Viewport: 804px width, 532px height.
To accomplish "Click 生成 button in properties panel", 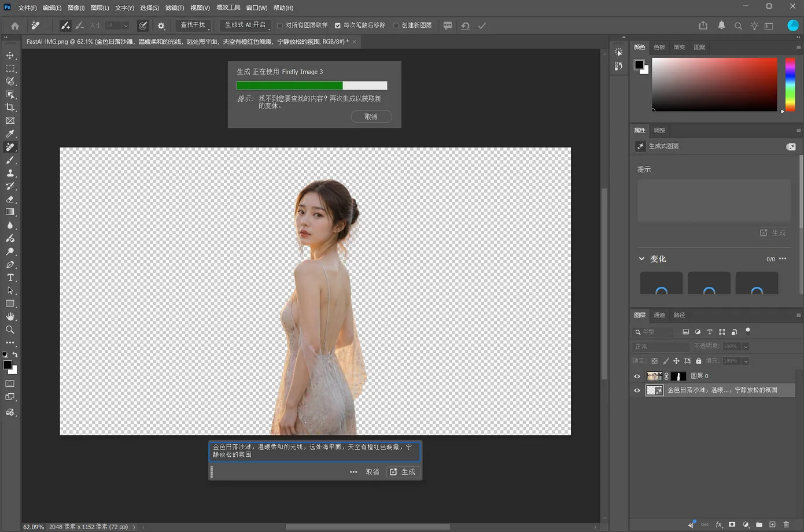I will pyautogui.click(x=773, y=232).
